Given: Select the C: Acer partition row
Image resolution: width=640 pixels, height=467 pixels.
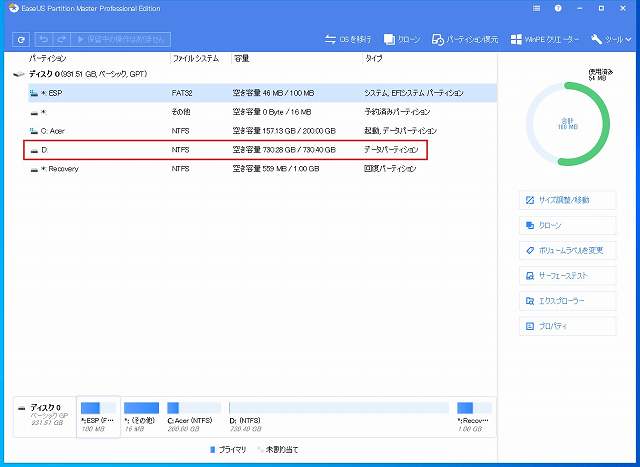Looking at the screenshot, I should (262, 131).
